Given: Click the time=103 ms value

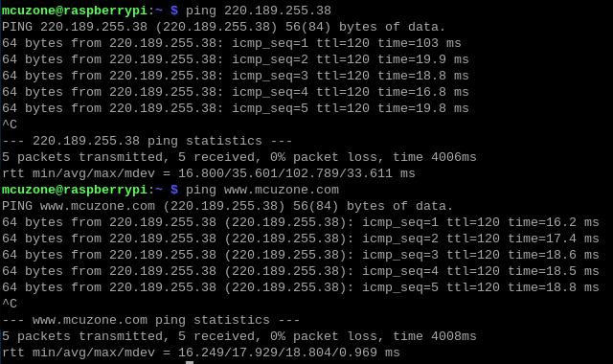Looking at the screenshot, I should [420, 43].
